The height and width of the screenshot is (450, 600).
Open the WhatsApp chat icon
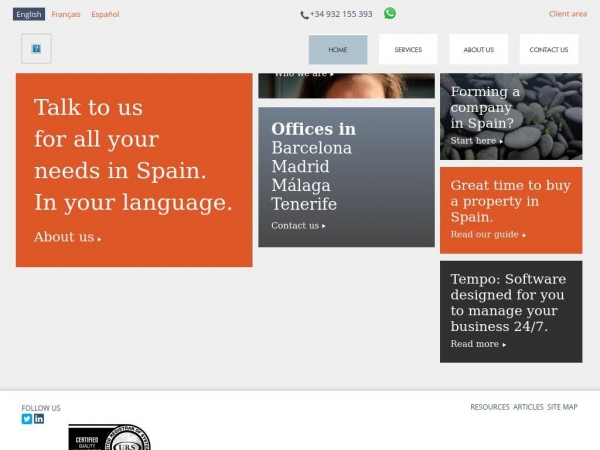coord(390,13)
